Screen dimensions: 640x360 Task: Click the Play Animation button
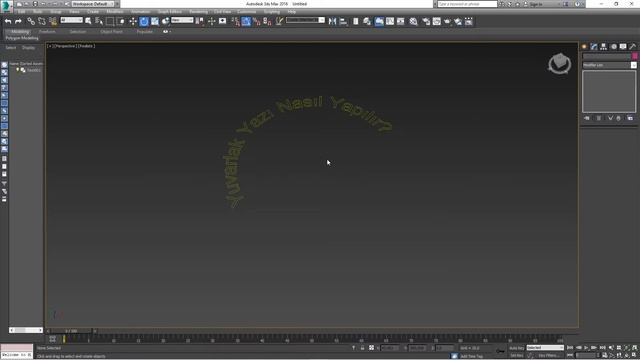coord(586,348)
